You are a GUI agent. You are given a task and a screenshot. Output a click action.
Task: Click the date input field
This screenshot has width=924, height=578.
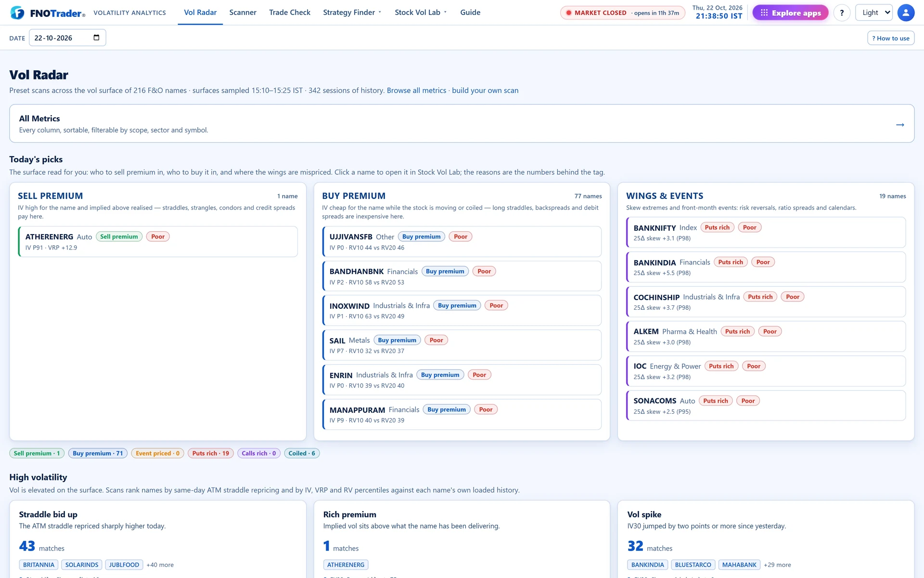click(x=67, y=38)
